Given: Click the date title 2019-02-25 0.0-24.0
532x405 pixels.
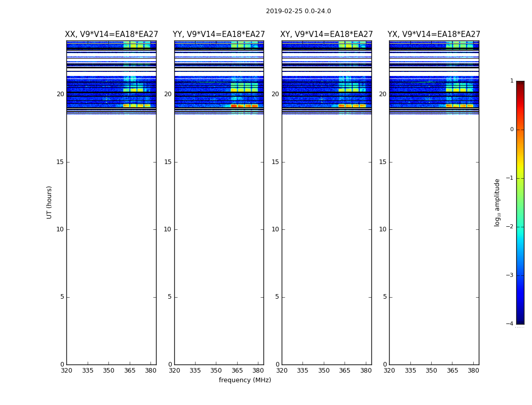Looking at the screenshot, I should [298, 11].
